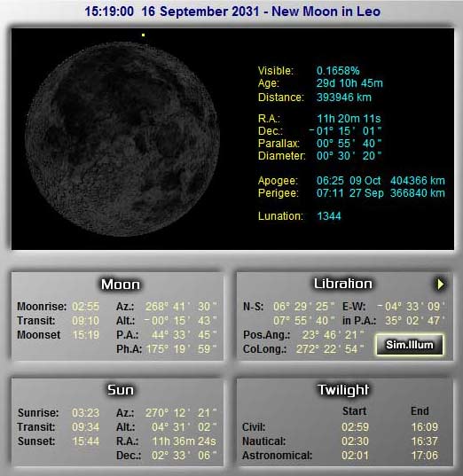This screenshot has width=463, height=476.
Task: Click the date and time title text
Action: coord(232,12)
